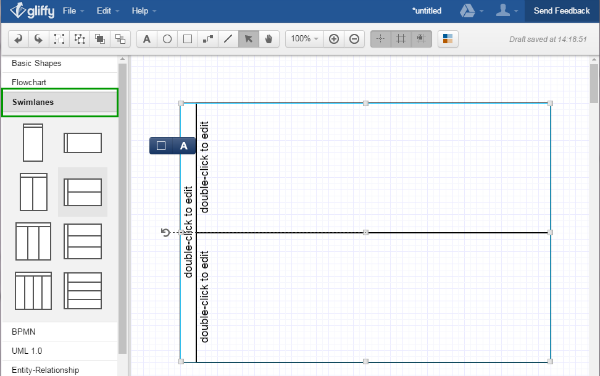Viewport: 600px width, 376px height.
Task: Click the shape properties square icon in popup
Action: click(161, 146)
